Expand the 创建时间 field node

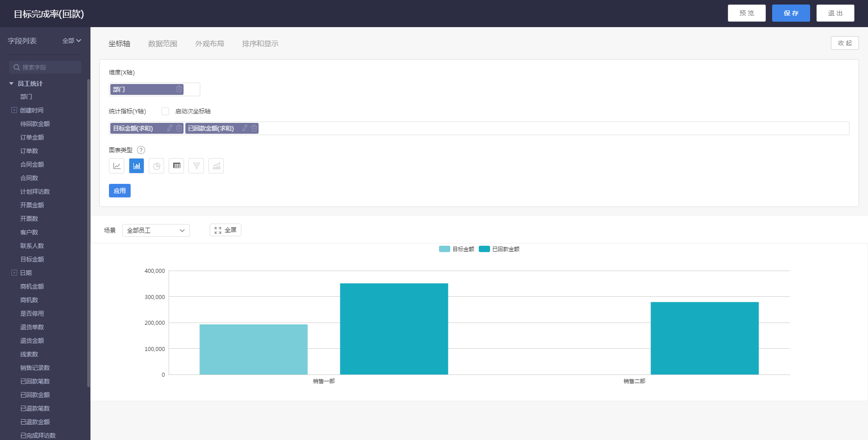(14, 110)
